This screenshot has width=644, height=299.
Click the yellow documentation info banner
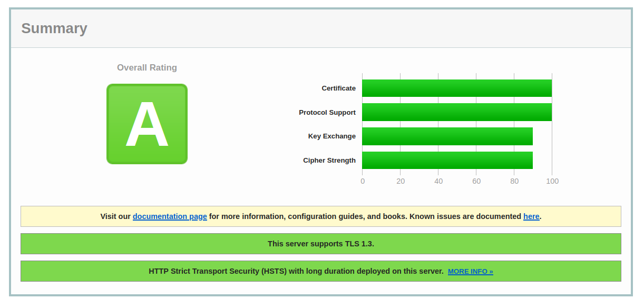click(321, 216)
